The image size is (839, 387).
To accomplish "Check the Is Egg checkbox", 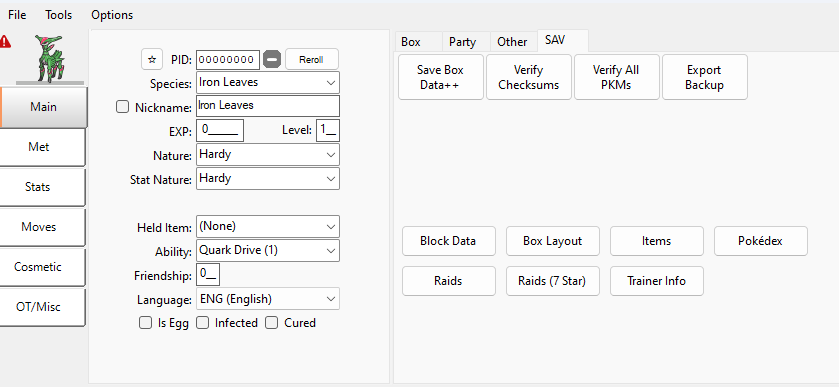I will coord(145,323).
